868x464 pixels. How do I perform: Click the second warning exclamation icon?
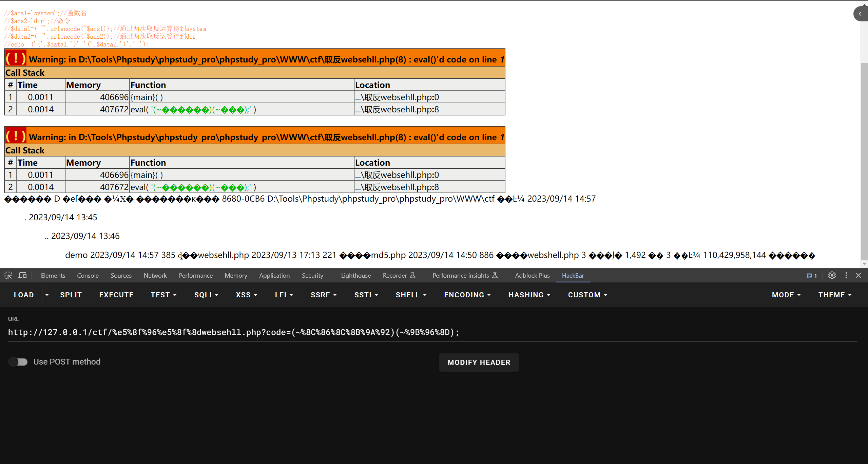point(16,136)
